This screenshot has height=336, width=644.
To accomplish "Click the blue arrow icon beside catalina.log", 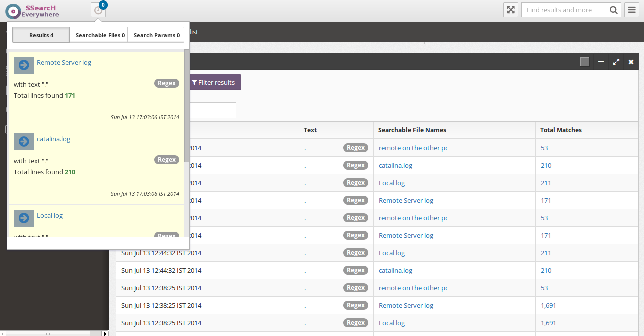I will [x=23, y=142].
